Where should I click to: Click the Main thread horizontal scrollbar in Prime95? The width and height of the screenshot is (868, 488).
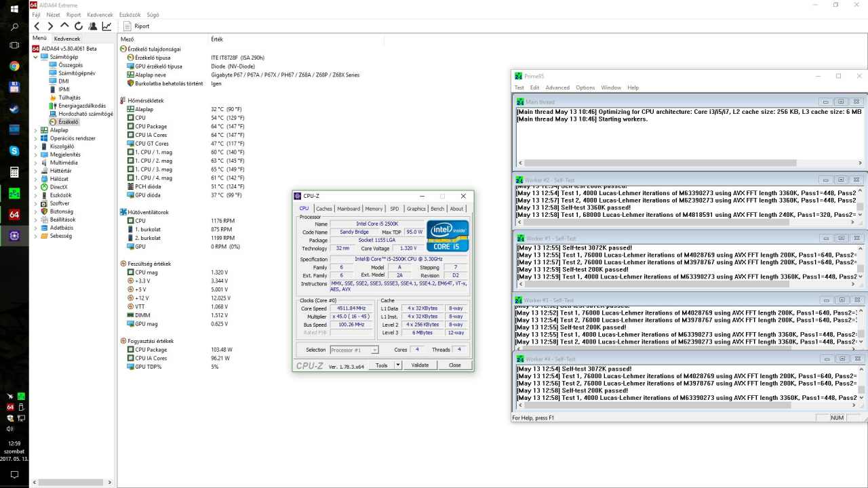pos(689,163)
